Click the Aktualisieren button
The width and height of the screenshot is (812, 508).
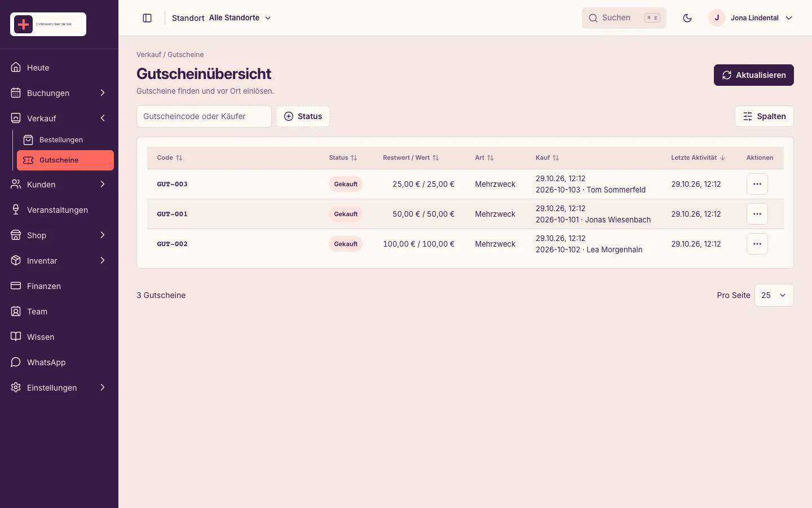pos(754,75)
